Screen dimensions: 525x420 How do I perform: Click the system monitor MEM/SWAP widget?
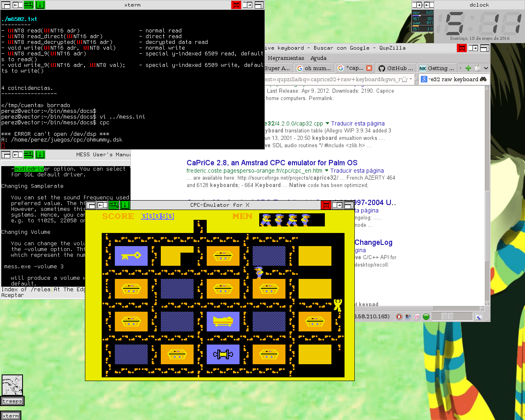(x=422, y=21)
